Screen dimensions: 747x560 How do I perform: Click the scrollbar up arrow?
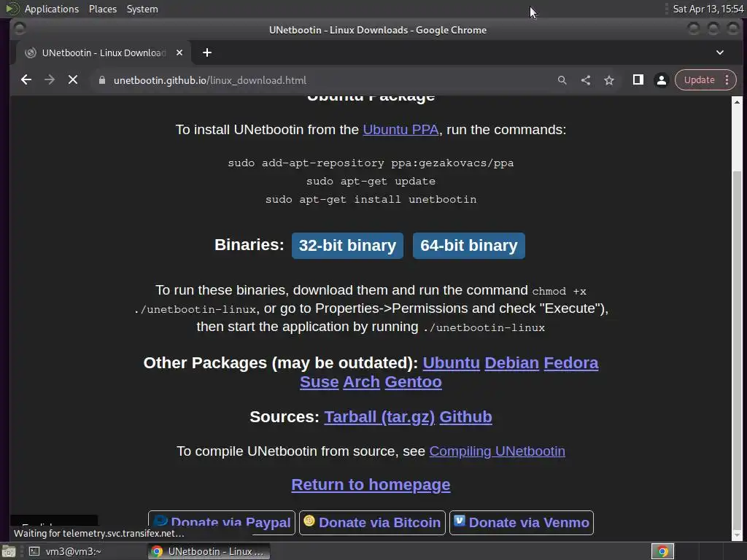737,102
